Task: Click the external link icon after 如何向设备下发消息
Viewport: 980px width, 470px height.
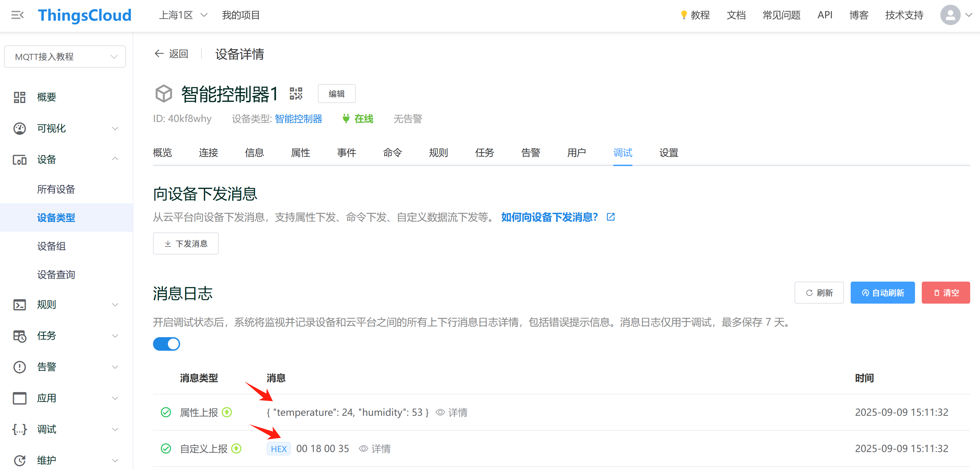Action: pos(611,217)
